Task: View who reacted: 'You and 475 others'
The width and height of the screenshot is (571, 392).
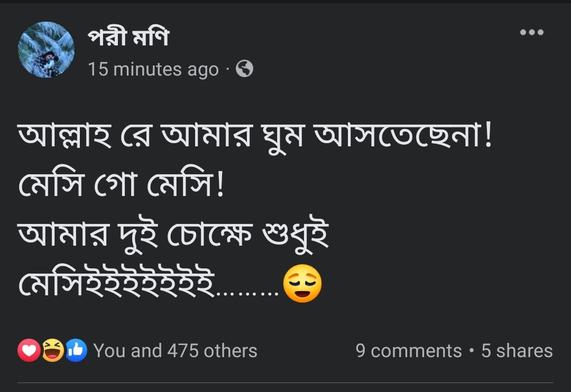Action: pyautogui.click(x=175, y=351)
